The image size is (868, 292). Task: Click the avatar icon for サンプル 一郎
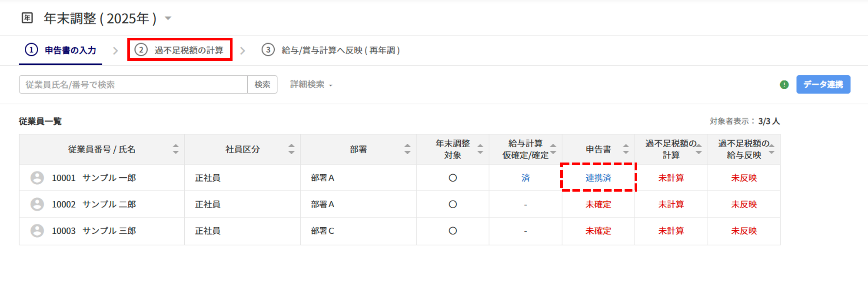point(37,178)
